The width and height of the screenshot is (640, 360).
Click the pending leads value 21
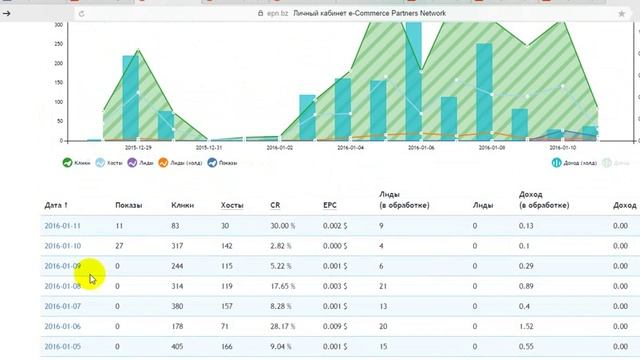pos(383,286)
